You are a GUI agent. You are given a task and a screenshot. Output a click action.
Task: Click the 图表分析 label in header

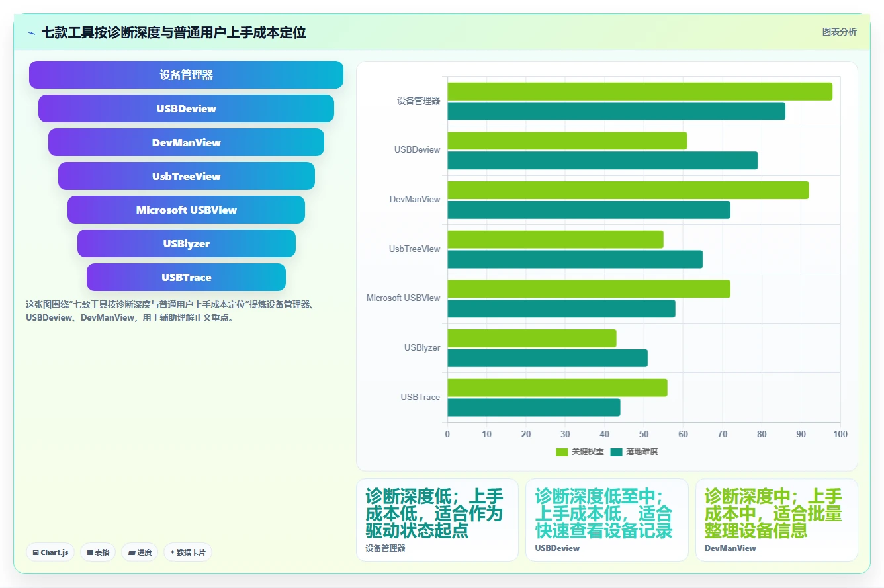pyautogui.click(x=839, y=32)
